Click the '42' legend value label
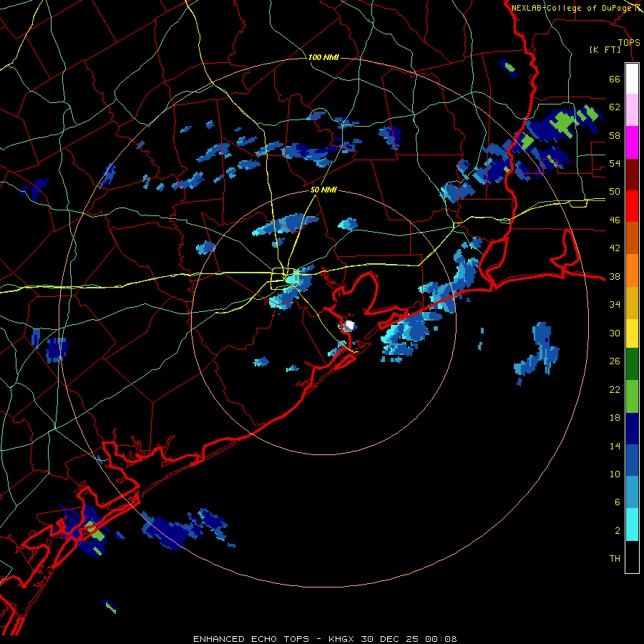Screen dimensions: 644x644 click(x=615, y=248)
